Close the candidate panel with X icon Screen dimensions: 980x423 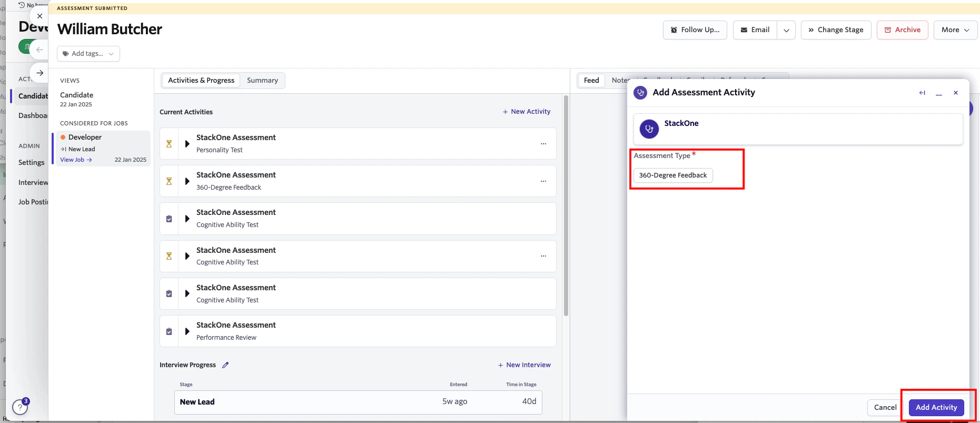point(39,16)
